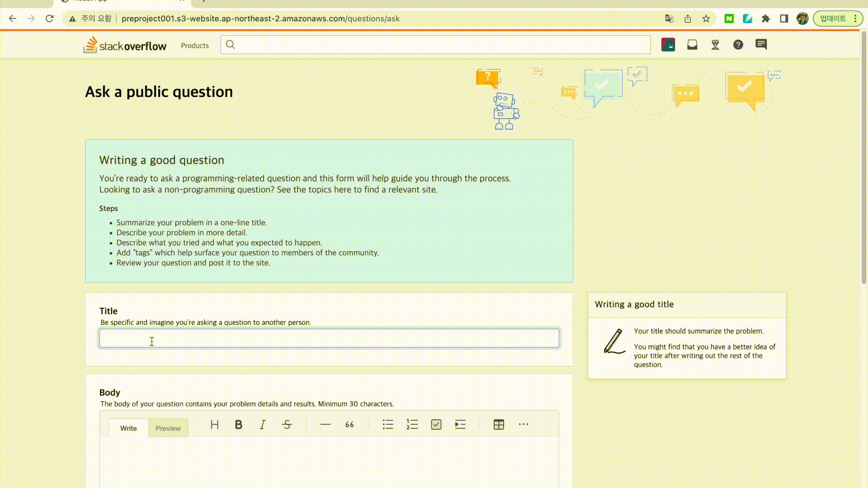The width and height of the screenshot is (868, 488).
Task: Open the Products menu
Action: [x=195, y=45]
